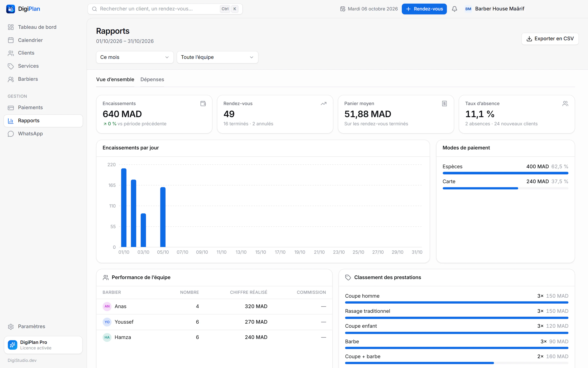Click the Barber House Maârif account name
The image size is (588, 368).
point(500,9)
